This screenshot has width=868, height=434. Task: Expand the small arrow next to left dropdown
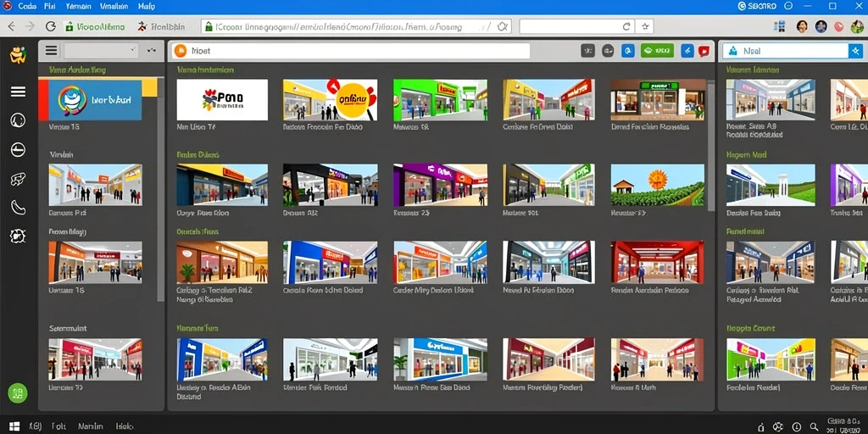click(151, 50)
